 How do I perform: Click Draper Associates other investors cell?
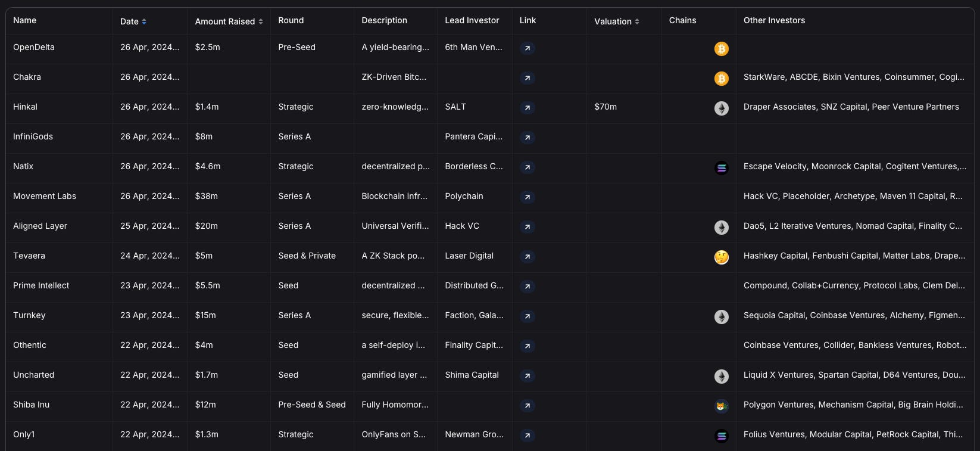(x=851, y=107)
